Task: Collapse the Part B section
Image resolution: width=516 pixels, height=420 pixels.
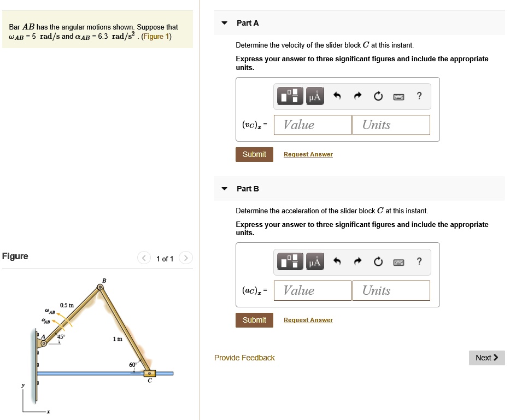Action: (224, 188)
